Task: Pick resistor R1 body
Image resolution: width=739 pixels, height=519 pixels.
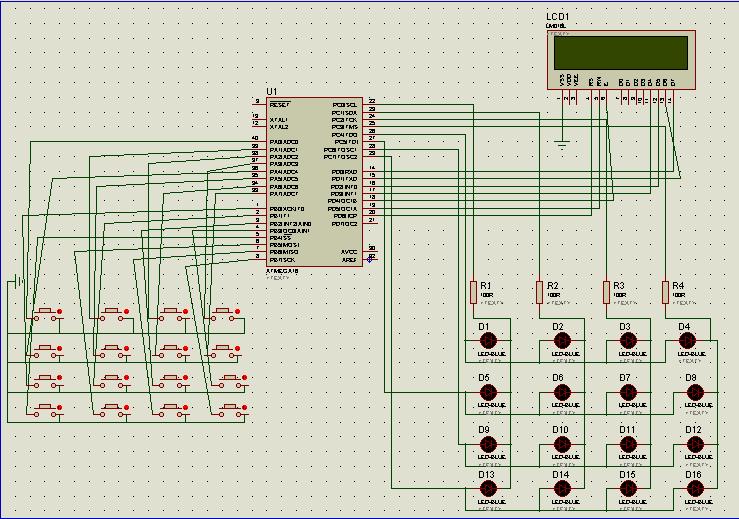Action: point(473,292)
